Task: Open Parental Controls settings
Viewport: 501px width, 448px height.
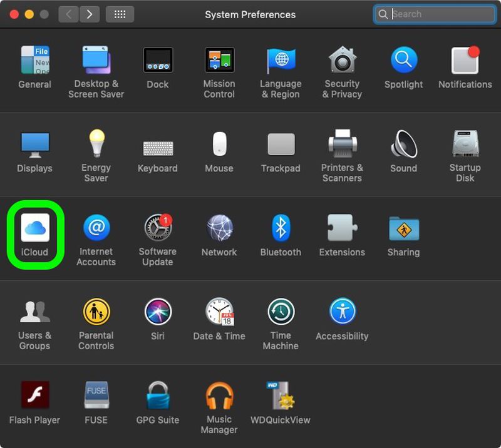Action: click(x=96, y=312)
